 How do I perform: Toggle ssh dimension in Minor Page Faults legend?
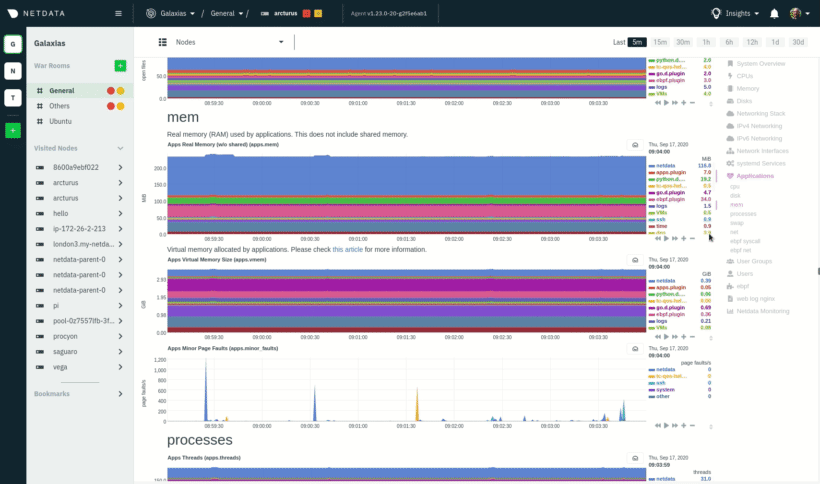(661, 383)
